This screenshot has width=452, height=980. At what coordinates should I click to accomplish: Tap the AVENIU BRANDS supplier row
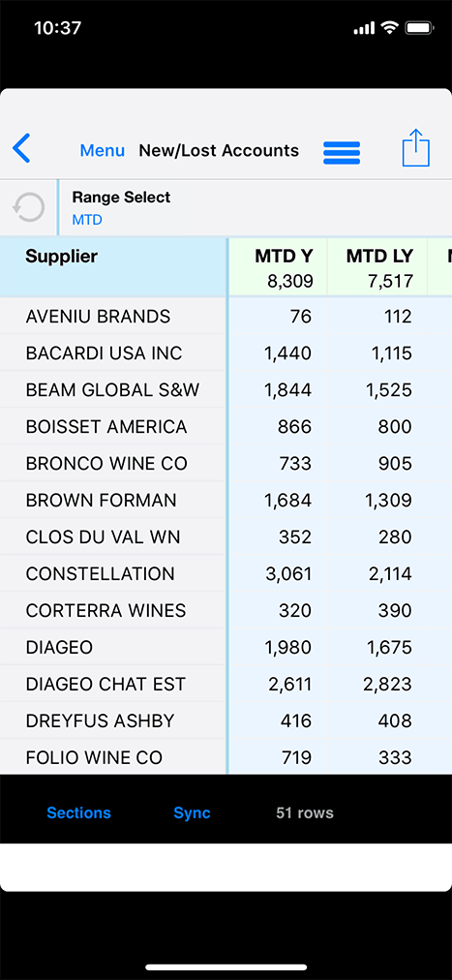[226, 317]
